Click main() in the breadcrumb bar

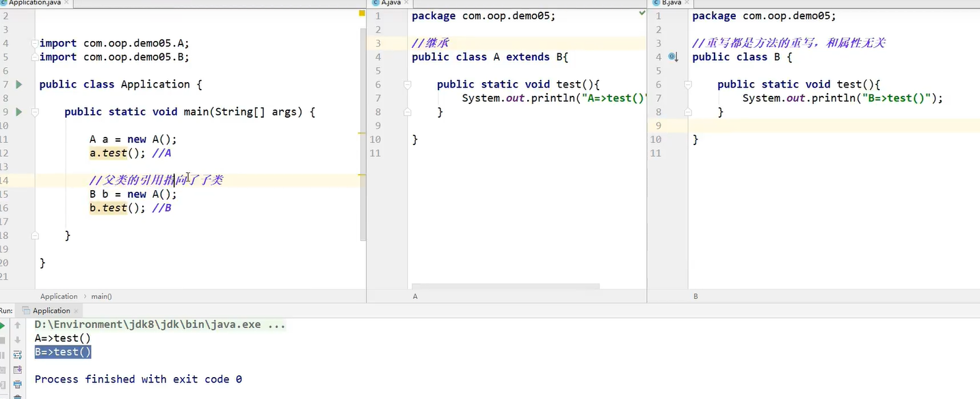point(101,296)
